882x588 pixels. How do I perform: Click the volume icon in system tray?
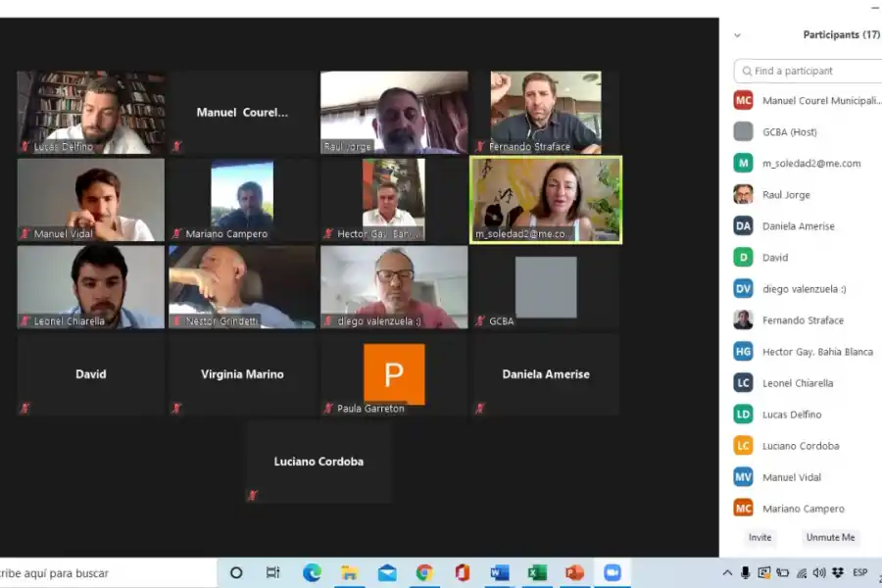coord(820,573)
